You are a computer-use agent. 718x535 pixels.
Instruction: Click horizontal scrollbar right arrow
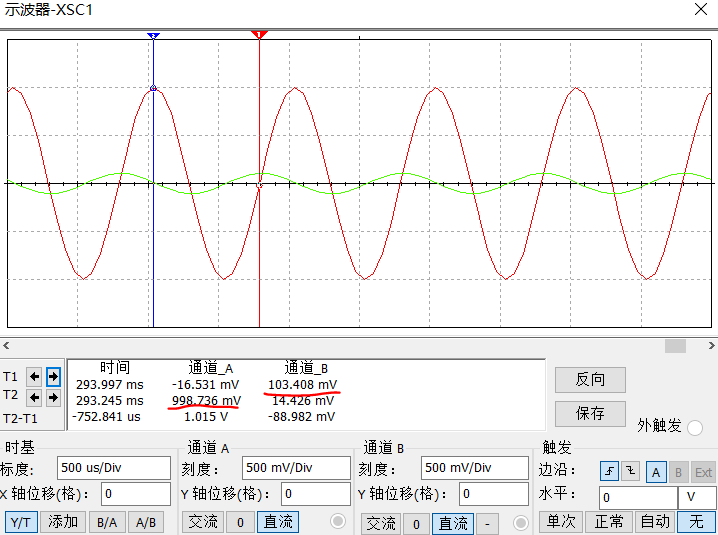tap(712, 346)
